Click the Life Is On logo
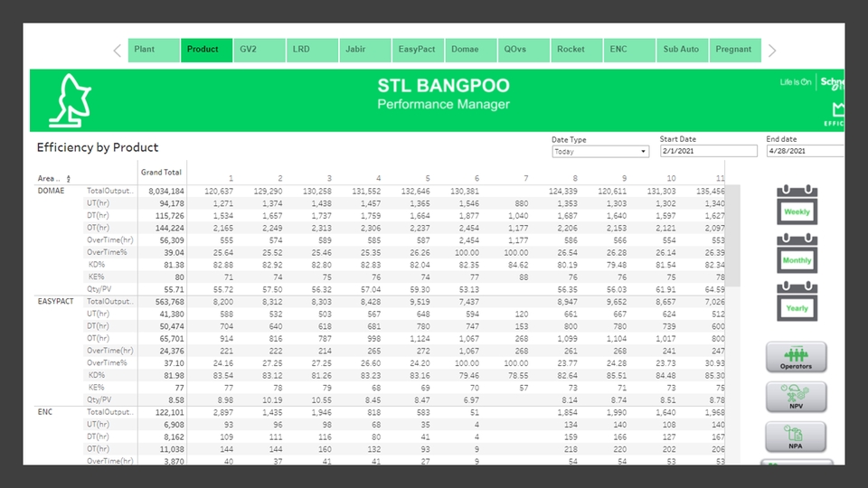Image resolution: width=868 pixels, height=488 pixels. tap(796, 82)
